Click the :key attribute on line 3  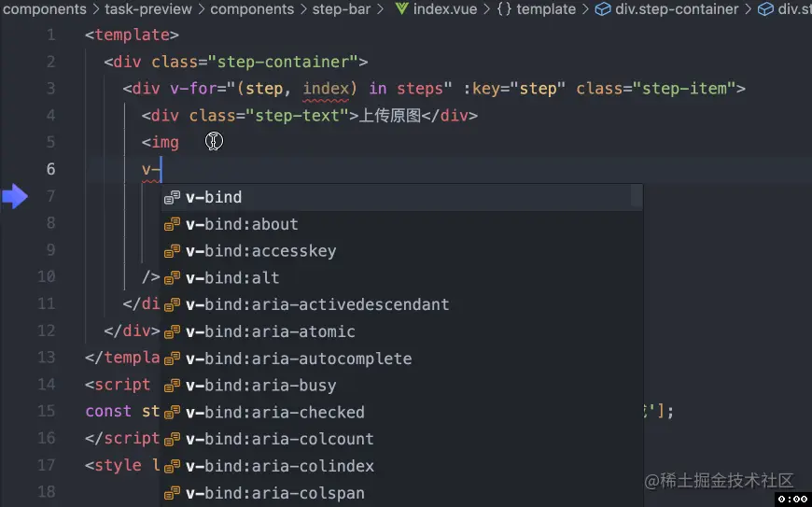(x=481, y=89)
